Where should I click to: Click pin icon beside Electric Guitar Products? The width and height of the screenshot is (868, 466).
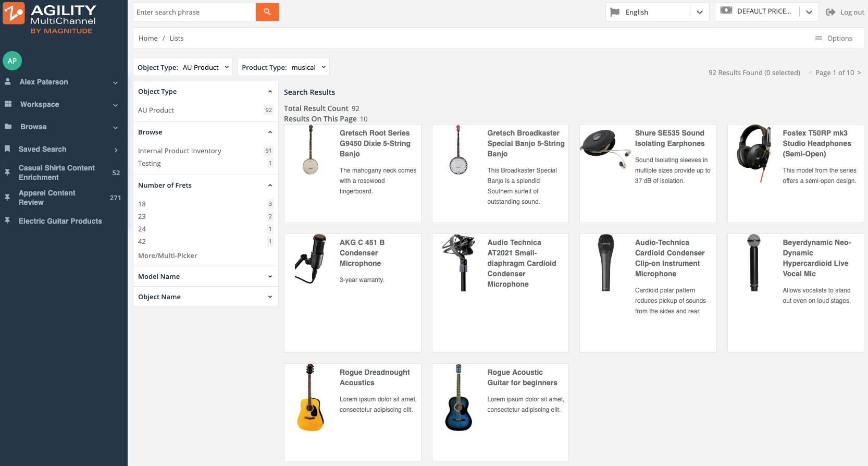[7, 221]
